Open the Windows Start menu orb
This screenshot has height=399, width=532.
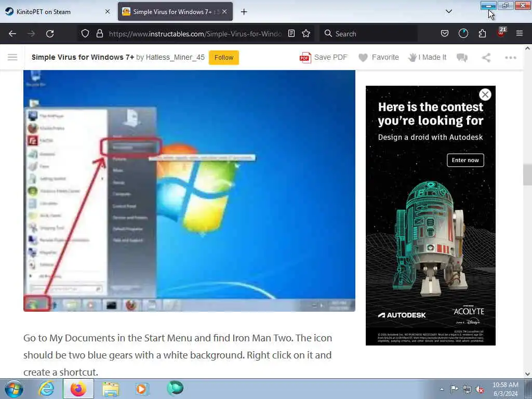(x=14, y=389)
